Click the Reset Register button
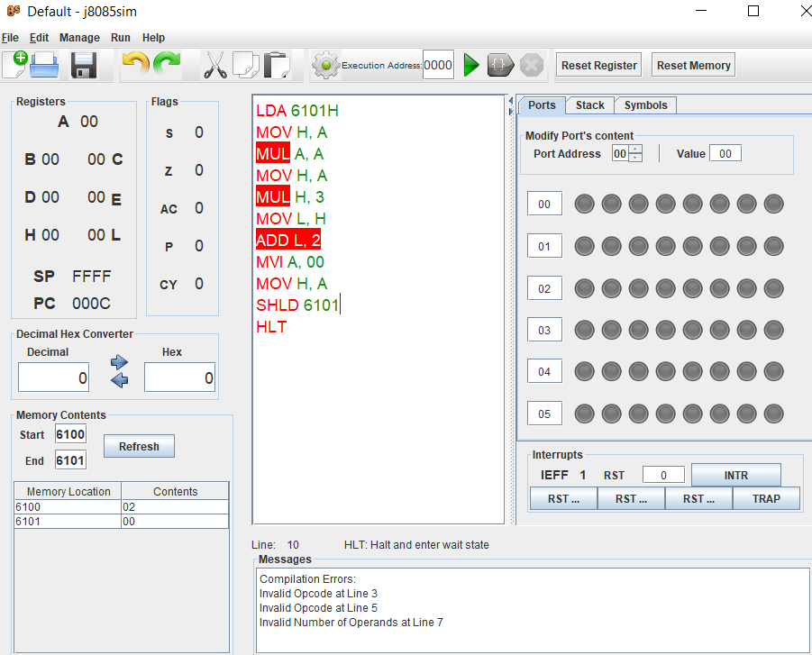This screenshot has height=655, width=812. (x=598, y=64)
